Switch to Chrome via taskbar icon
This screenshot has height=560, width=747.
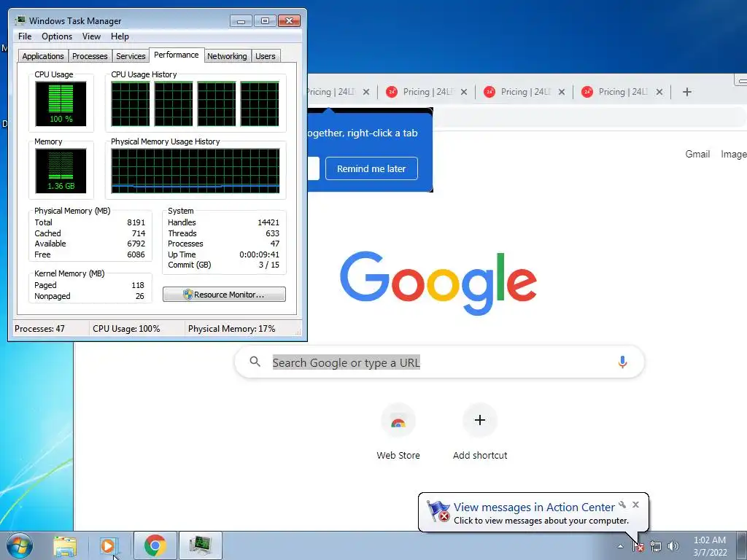pos(155,545)
